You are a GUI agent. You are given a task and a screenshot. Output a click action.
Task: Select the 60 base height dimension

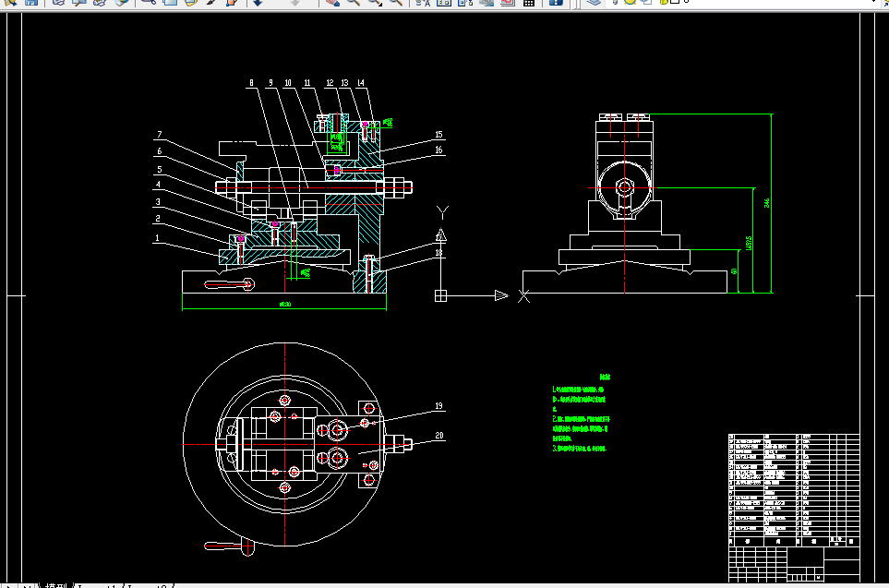pyautogui.click(x=734, y=271)
